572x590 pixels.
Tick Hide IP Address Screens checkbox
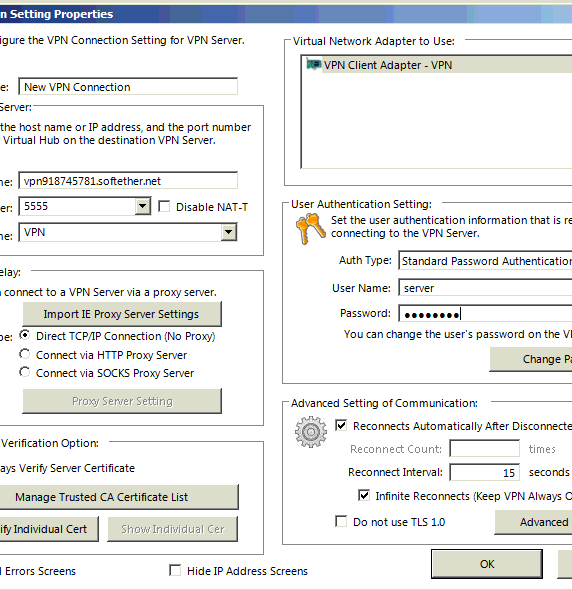175,570
